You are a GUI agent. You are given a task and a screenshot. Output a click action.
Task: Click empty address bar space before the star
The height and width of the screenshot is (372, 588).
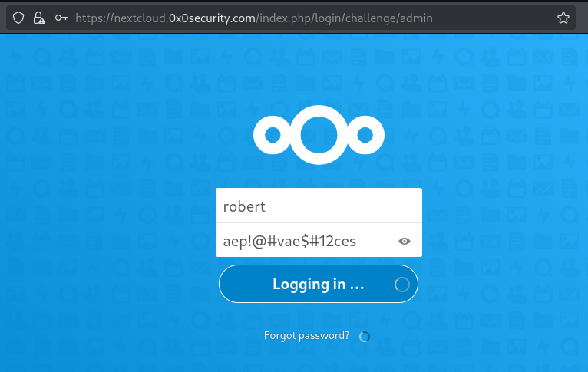[x=499, y=18]
